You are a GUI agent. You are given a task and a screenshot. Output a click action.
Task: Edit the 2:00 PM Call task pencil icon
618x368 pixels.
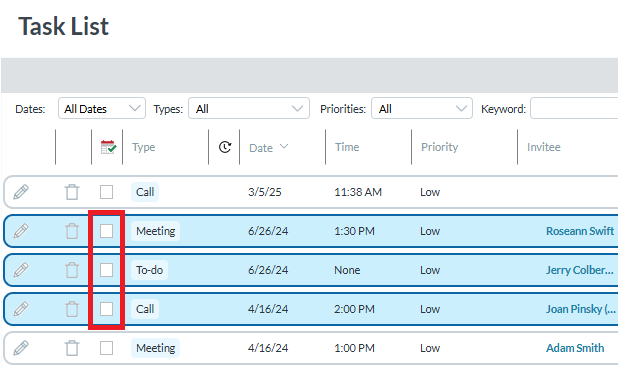pos(21,309)
